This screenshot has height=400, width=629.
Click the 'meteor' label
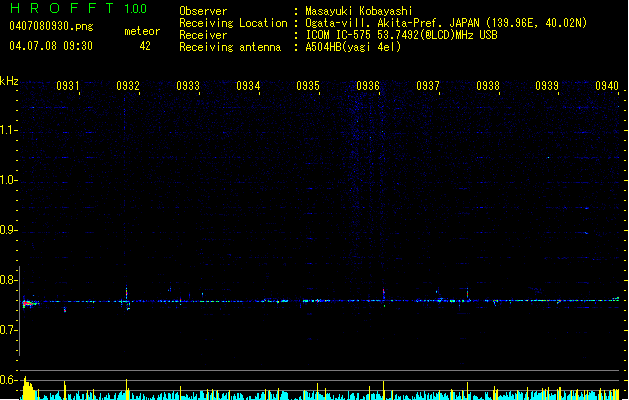(x=142, y=31)
